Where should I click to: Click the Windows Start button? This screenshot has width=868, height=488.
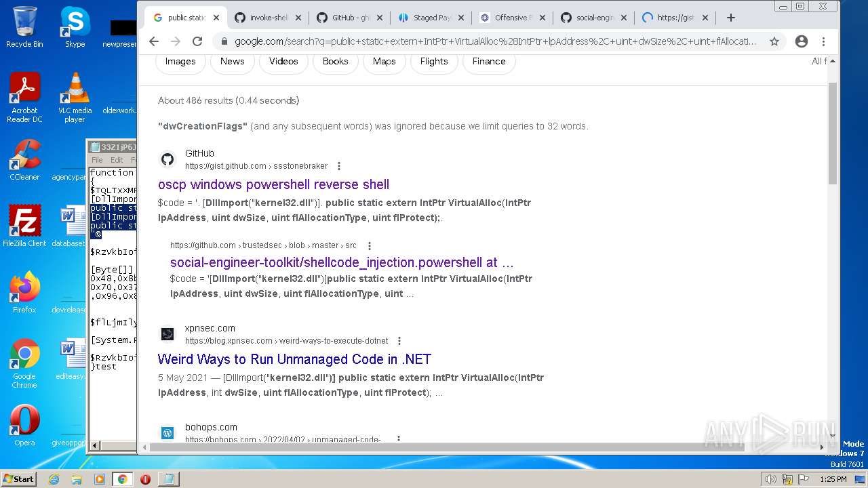point(18,479)
